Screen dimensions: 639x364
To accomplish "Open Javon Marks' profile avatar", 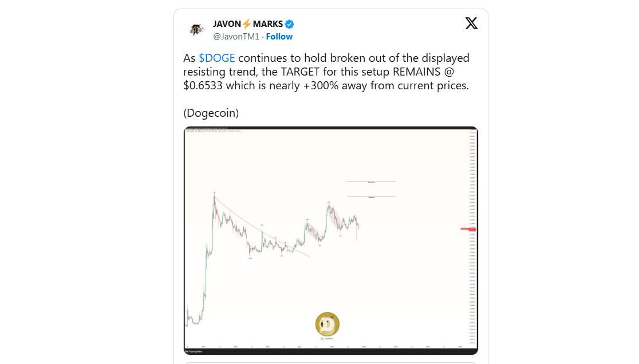I will (x=197, y=30).
